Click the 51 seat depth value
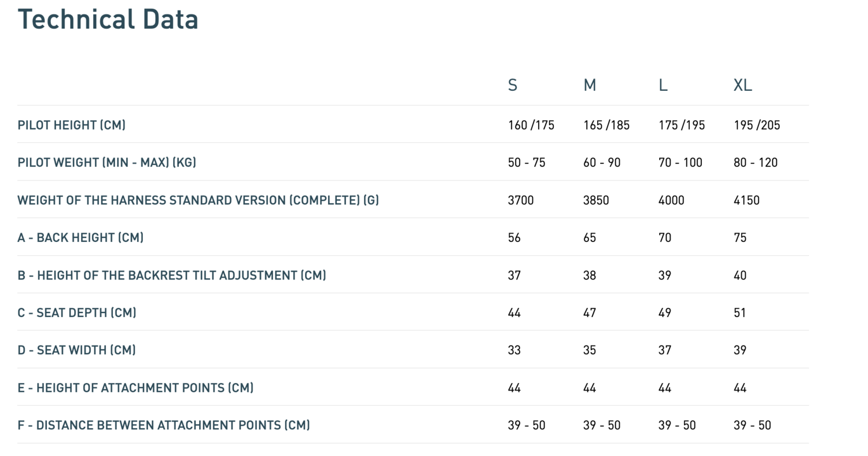 pos(740,312)
